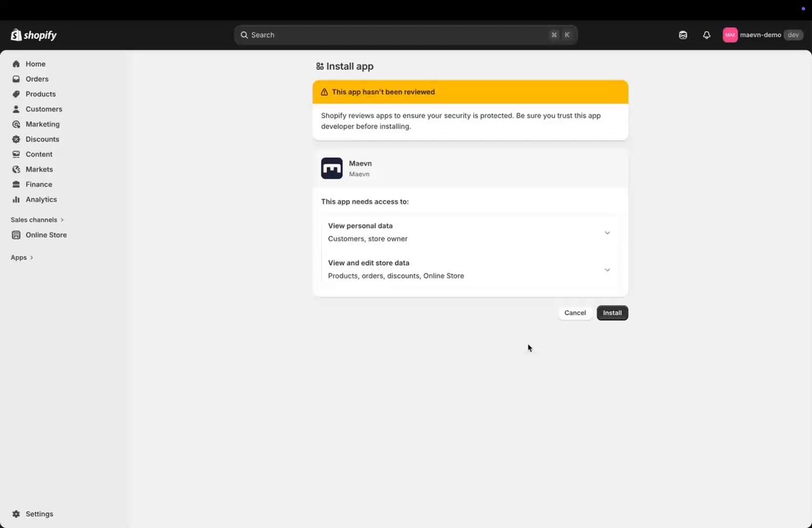The width and height of the screenshot is (812, 528).
Task: Click the Markets label in sidebar
Action: pyautogui.click(x=40, y=169)
